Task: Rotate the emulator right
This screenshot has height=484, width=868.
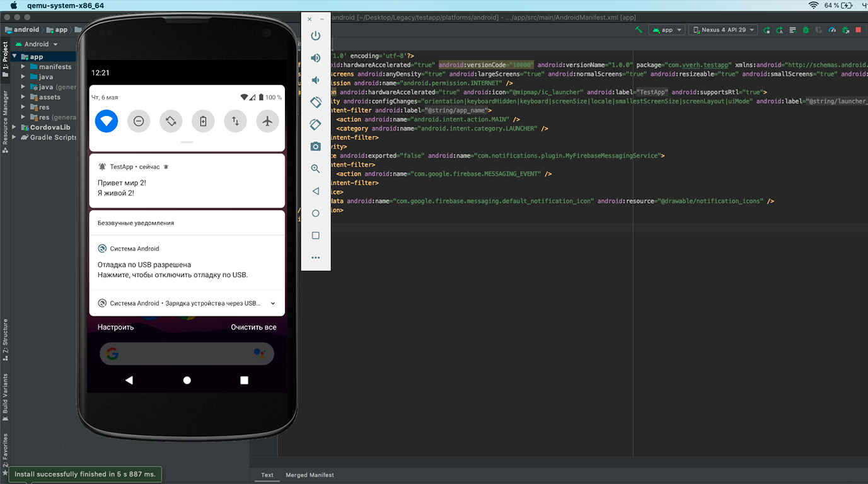Action: [x=316, y=124]
